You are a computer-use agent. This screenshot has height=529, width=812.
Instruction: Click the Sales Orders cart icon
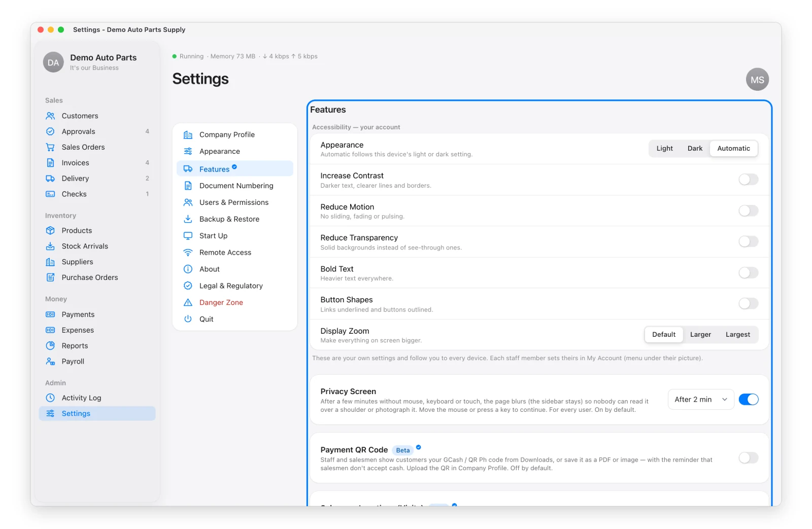click(x=50, y=147)
